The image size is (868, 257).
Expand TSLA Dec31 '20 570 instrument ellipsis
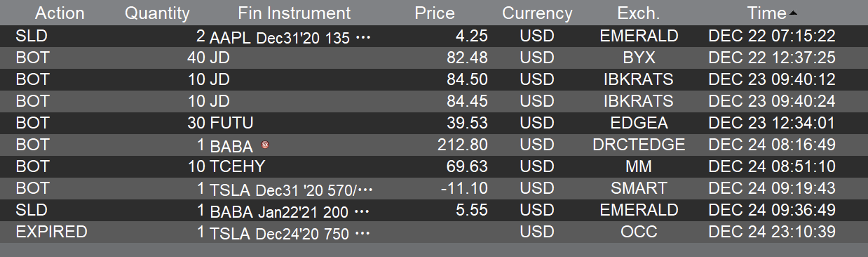(365, 190)
